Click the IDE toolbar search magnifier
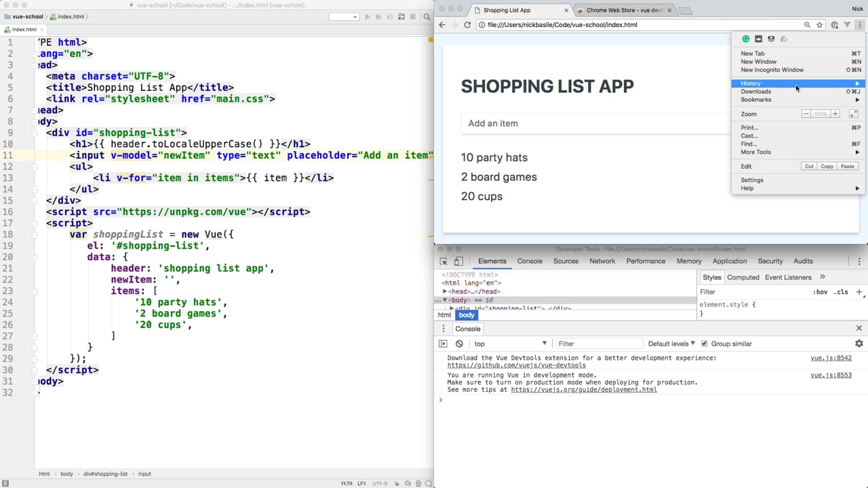Viewport: 868px width, 488px height. [x=425, y=17]
